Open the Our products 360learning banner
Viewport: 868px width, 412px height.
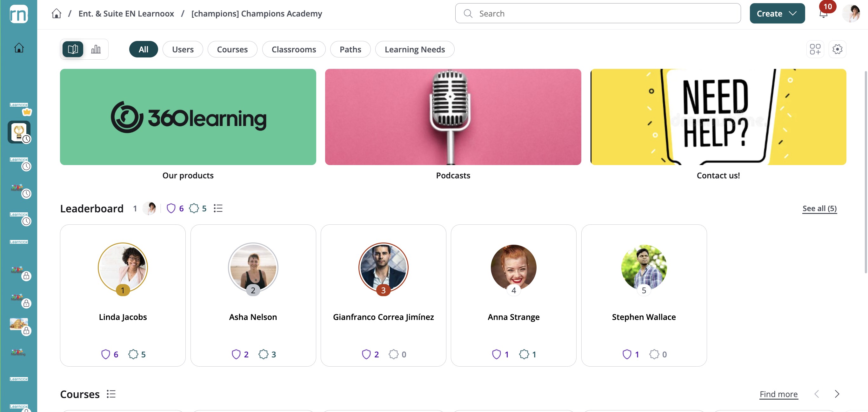tap(188, 116)
